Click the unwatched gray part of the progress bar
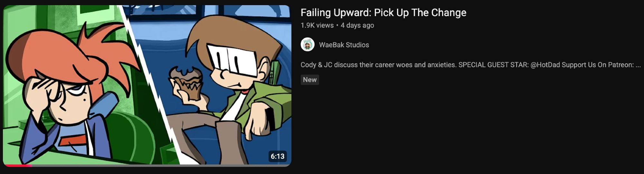Image resolution: width=644 pixels, height=174 pixels. (162, 166)
